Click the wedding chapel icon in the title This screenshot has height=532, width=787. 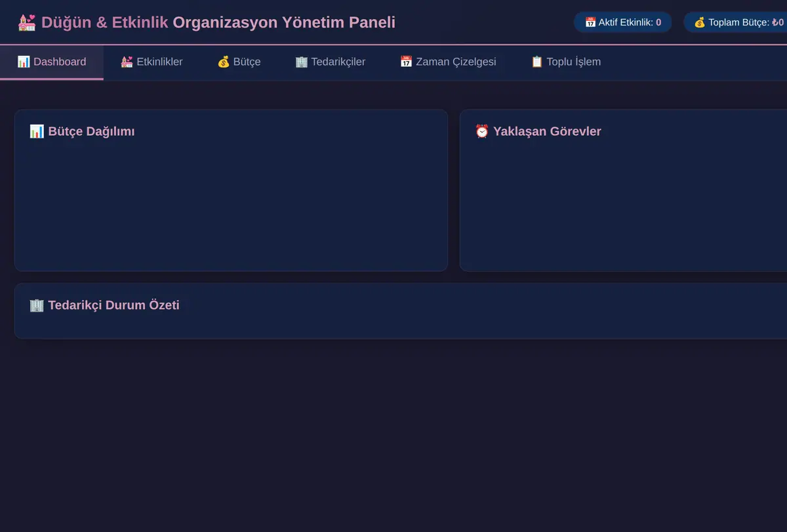27,23
